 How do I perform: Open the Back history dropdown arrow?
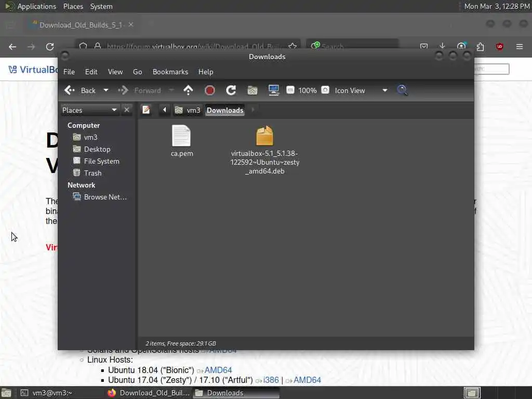pyautogui.click(x=106, y=90)
